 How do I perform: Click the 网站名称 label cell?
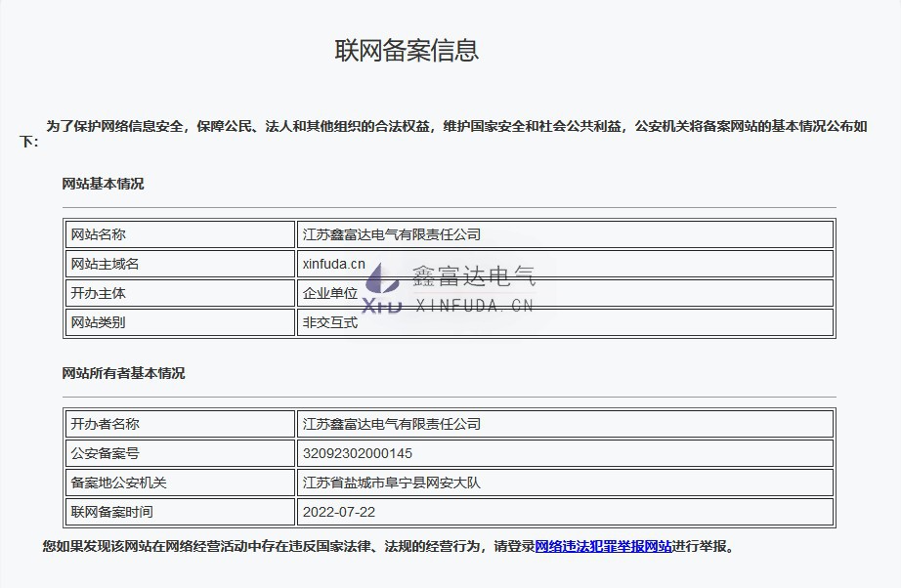(181, 234)
